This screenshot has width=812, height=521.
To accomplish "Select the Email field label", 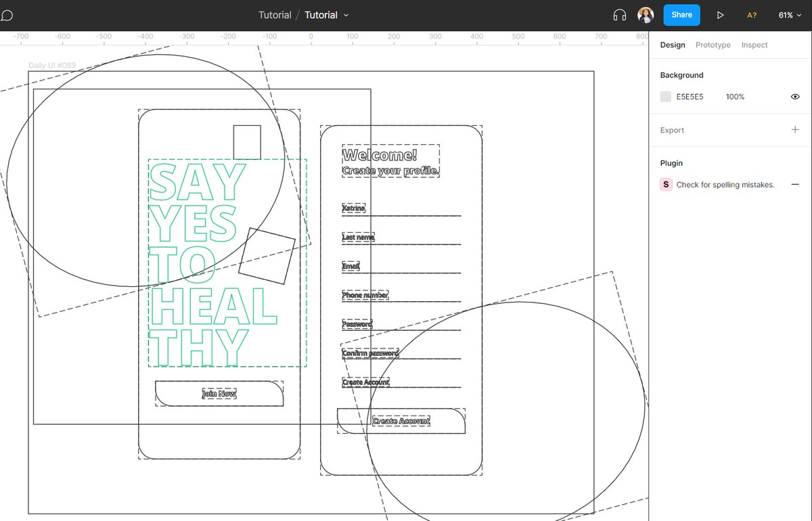I will pos(351,266).
